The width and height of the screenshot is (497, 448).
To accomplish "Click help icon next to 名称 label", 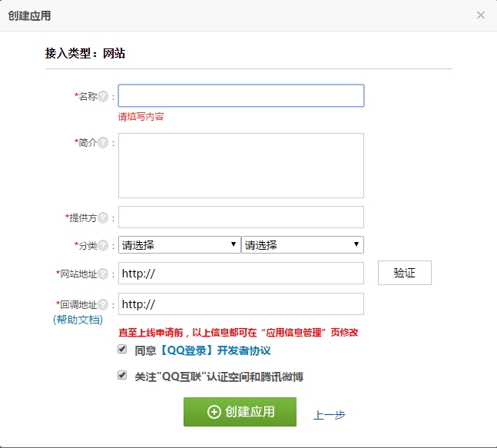I will pyautogui.click(x=103, y=97).
